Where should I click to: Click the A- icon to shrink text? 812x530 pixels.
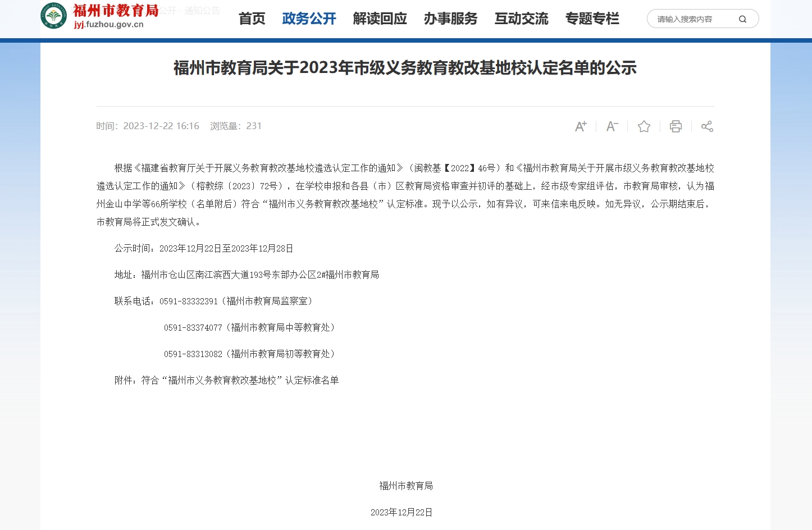(612, 126)
